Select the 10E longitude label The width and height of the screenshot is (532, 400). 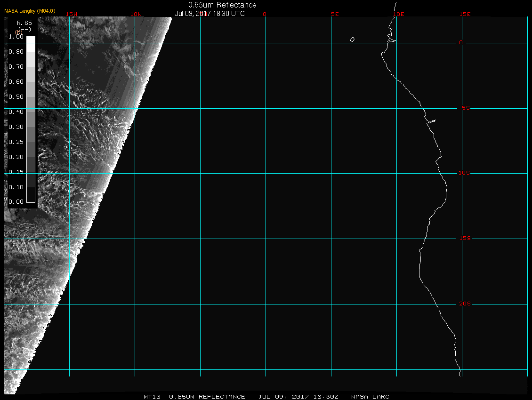398,14
